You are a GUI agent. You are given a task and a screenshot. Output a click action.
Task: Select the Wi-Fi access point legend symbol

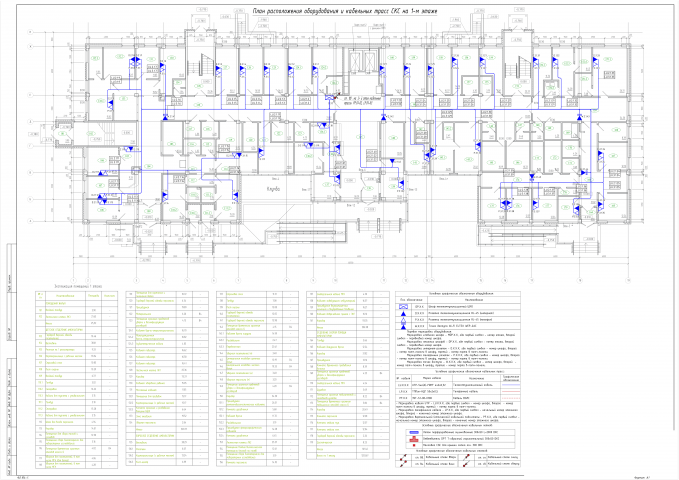coord(403,326)
